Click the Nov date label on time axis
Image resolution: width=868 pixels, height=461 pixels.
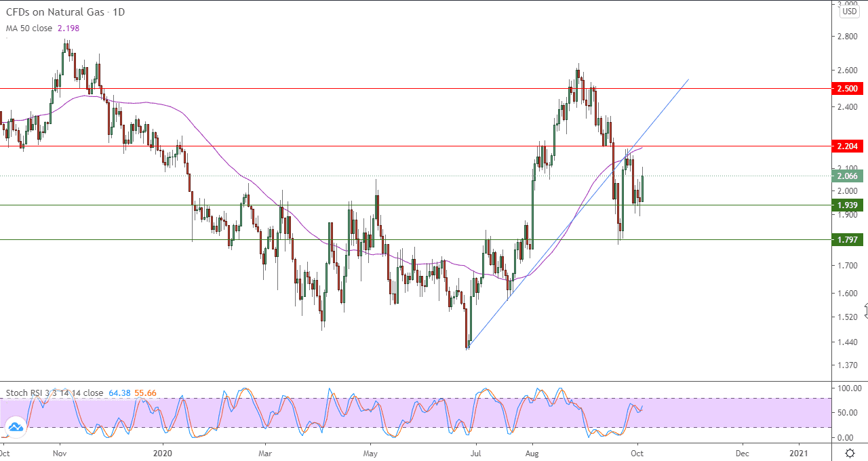pos(59,452)
